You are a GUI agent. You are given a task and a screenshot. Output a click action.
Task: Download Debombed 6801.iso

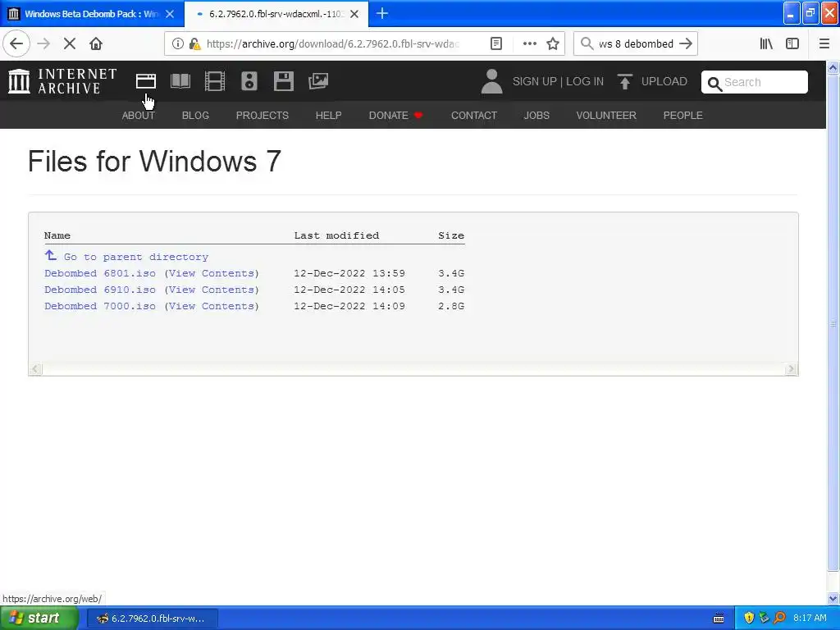pyautogui.click(x=100, y=273)
